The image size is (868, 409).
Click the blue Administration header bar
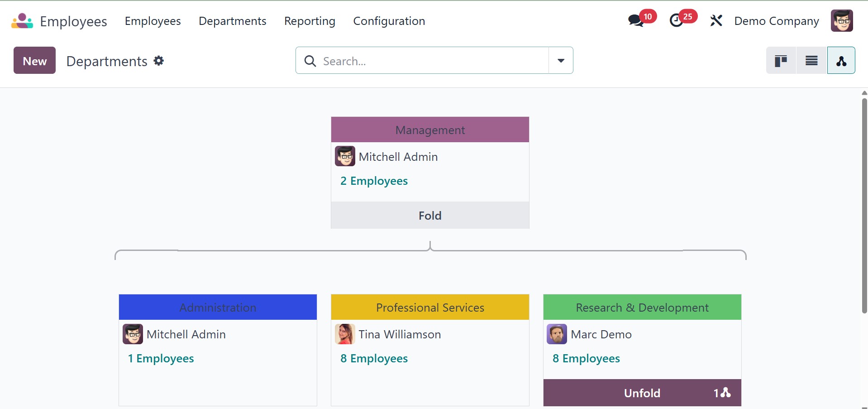[x=218, y=308]
